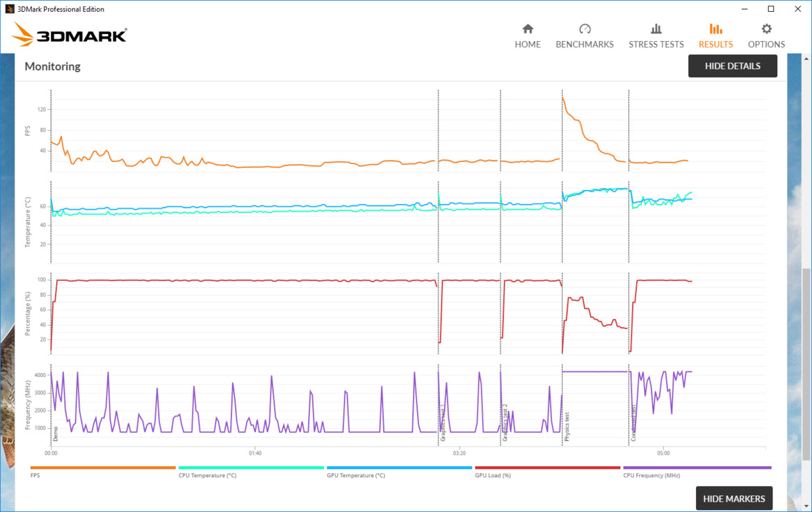Select the RESULTS tab
Viewport: 812px width, 512px height.
pos(715,35)
